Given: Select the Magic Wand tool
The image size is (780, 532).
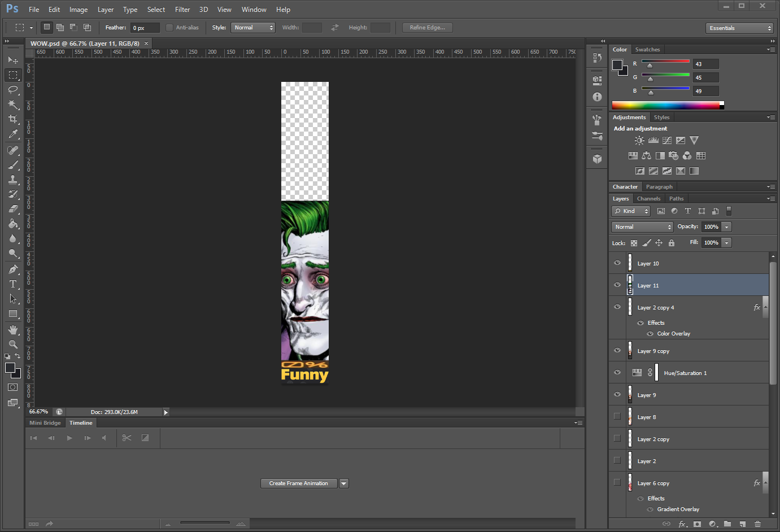Looking at the screenshot, I should [x=13, y=104].
